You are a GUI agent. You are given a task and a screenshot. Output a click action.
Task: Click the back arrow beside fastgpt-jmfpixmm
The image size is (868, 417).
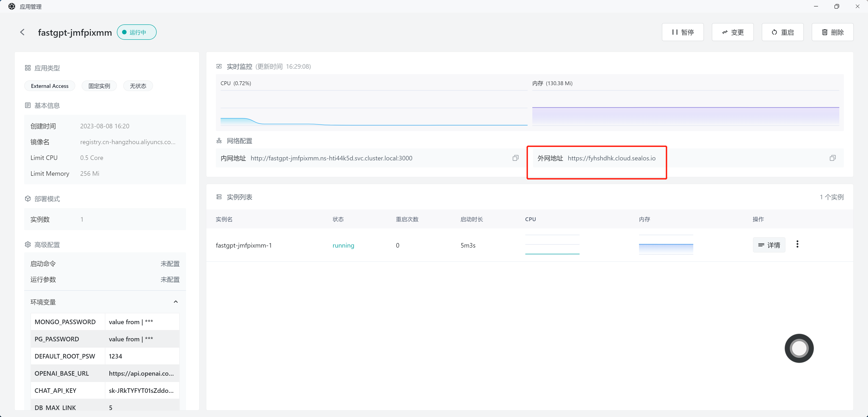(x=22, y=32)
